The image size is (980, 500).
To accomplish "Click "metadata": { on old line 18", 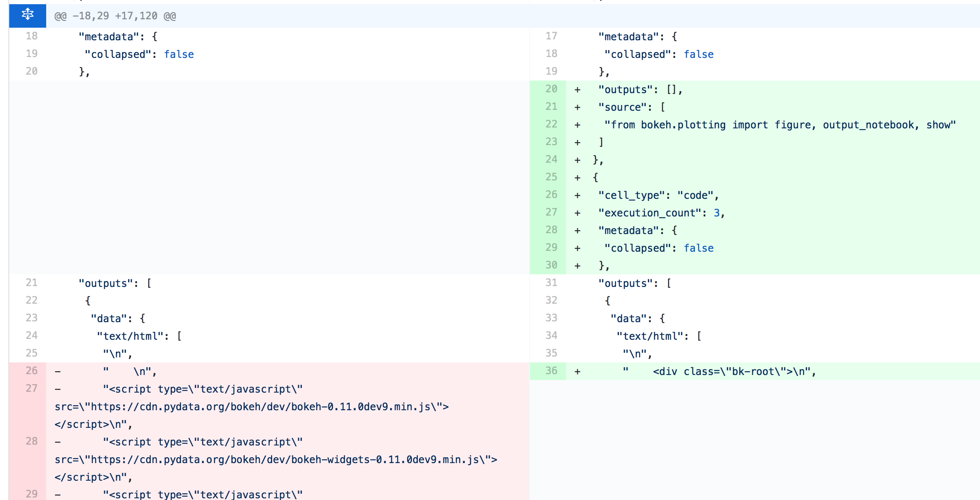I will [x=118, y=37].
